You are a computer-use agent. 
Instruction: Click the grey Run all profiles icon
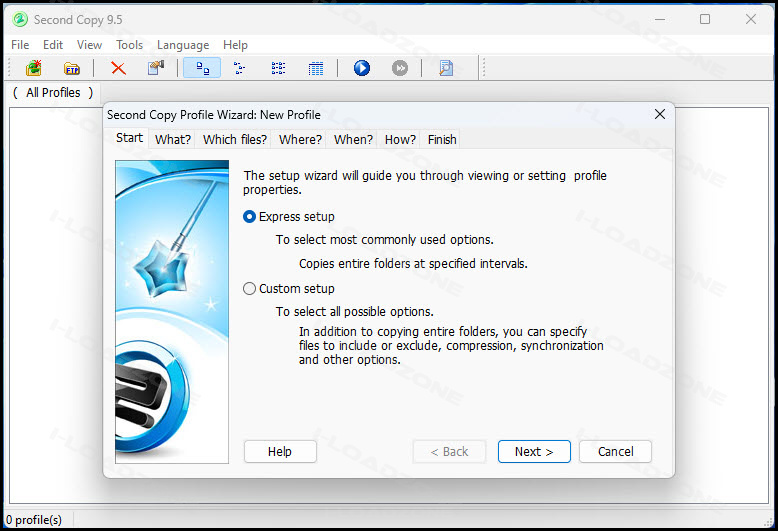pos(400,68)
